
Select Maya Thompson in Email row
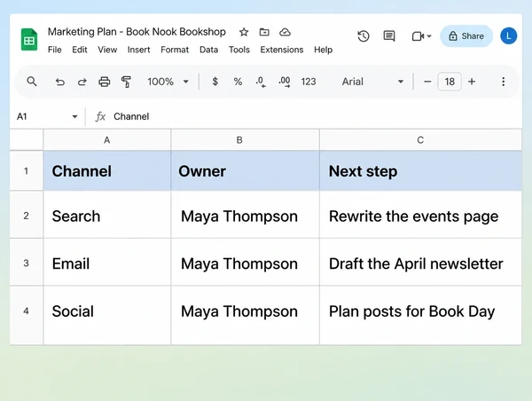[245, 263]
